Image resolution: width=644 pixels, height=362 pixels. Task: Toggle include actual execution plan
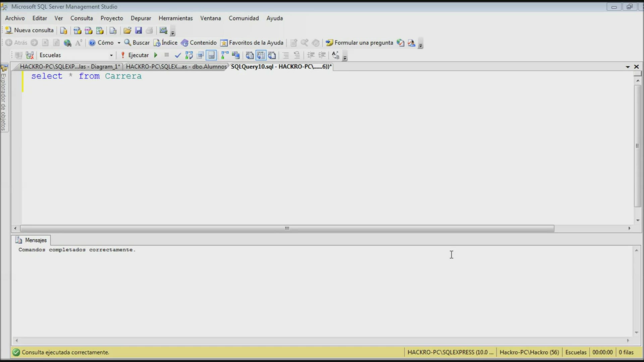pyautogui.click(x=225, y=55)
